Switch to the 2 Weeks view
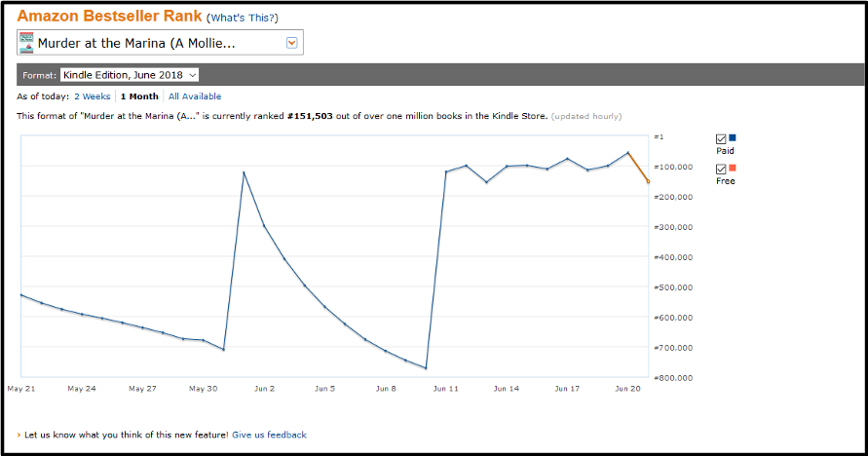The width and height of the screenshot is (868, 456). 92,96
